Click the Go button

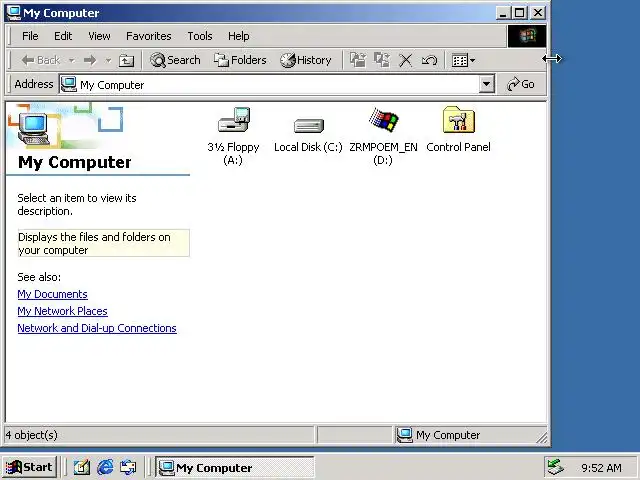pos(521,84)
